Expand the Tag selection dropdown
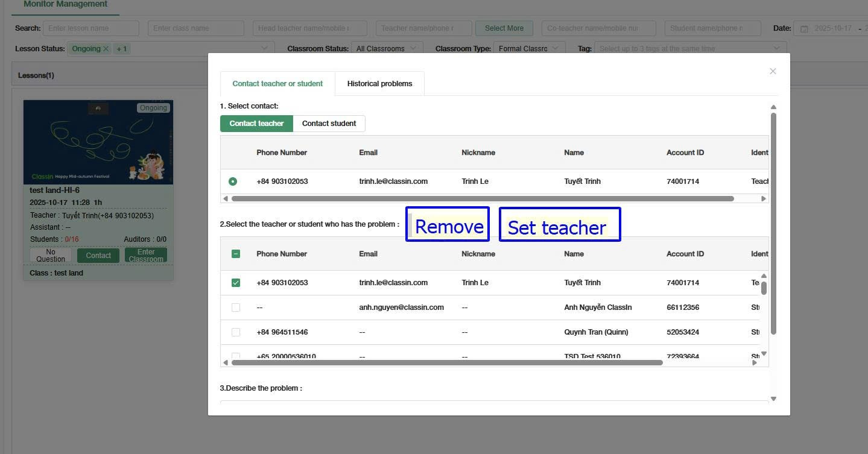Screen dimensions: 868x454 pos(689,48)
